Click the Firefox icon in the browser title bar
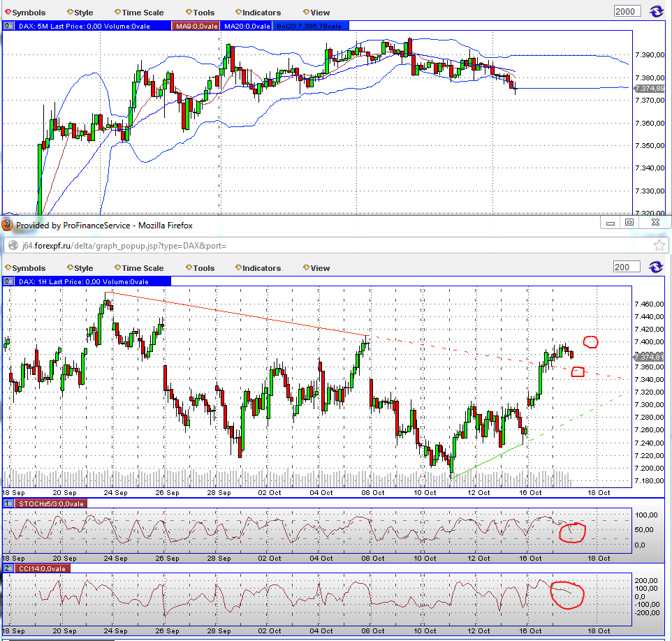672x641 pixels. [x=6, y=225]
